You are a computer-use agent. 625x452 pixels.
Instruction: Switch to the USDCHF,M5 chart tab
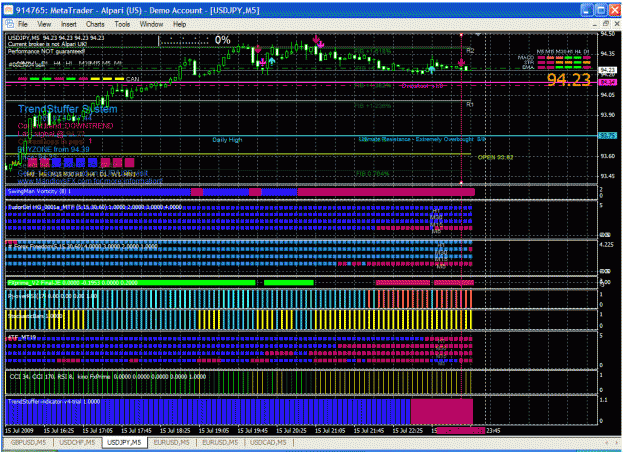[x=77, y=442]
